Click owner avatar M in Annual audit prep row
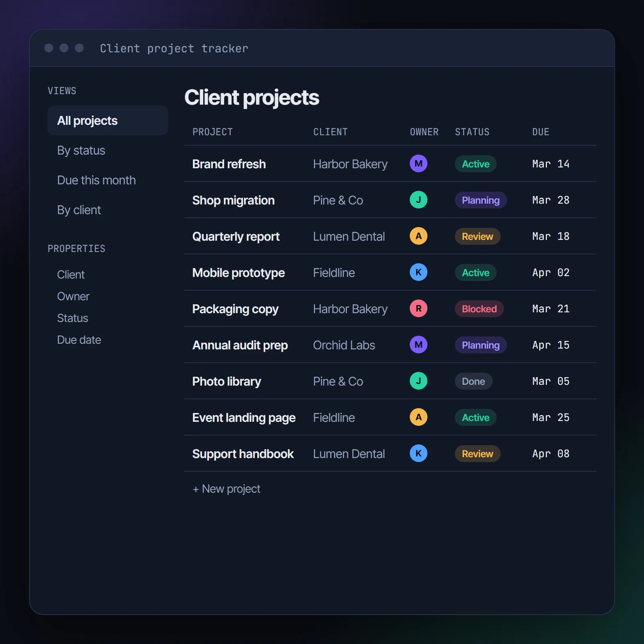The image size is (644, 644). tap(419, 345)
